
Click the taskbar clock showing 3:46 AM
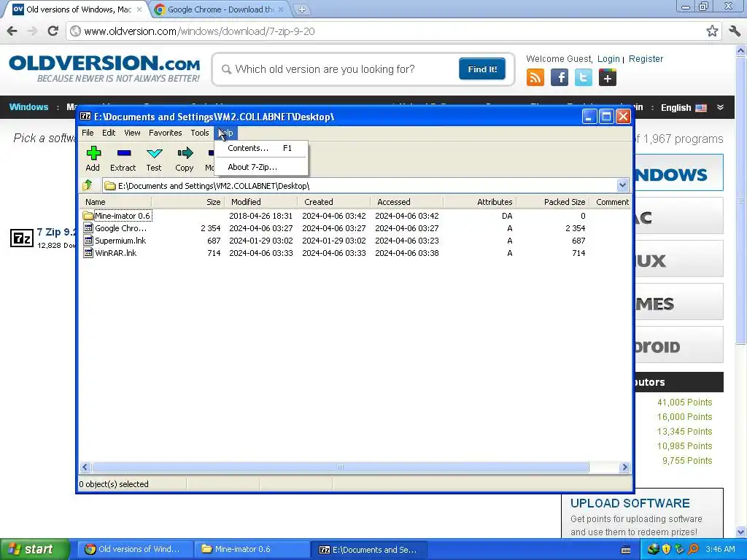click(720, 549)
